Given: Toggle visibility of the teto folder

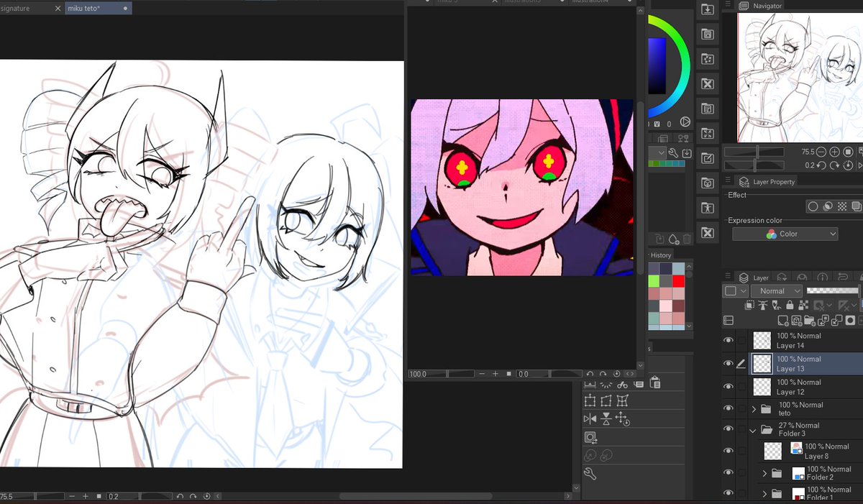Looking at the screenshot, I should click(729, 408).
